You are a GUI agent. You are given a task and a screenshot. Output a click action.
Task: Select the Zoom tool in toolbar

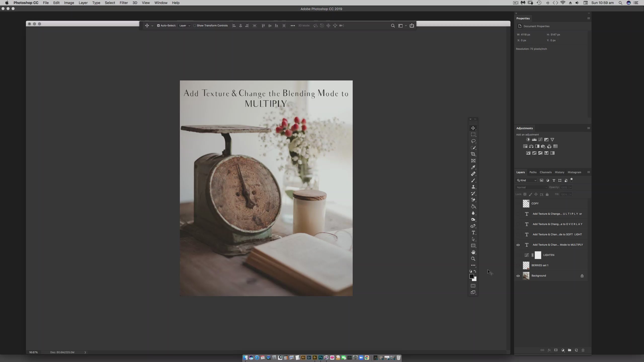tap(473, 259)
